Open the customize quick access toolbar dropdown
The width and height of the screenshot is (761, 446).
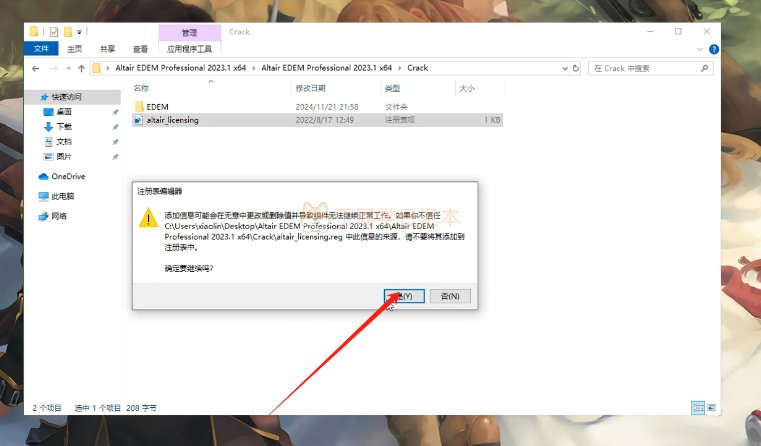pyautogui.click(x=79, y=32)
